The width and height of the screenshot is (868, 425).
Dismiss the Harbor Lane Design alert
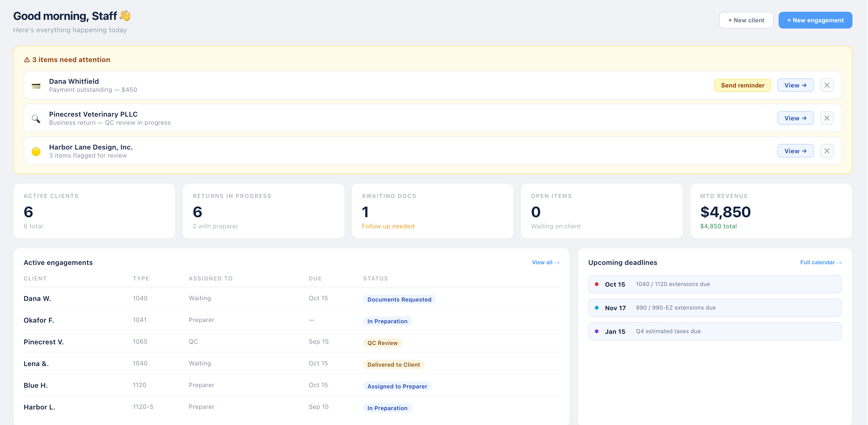(826, 151)
